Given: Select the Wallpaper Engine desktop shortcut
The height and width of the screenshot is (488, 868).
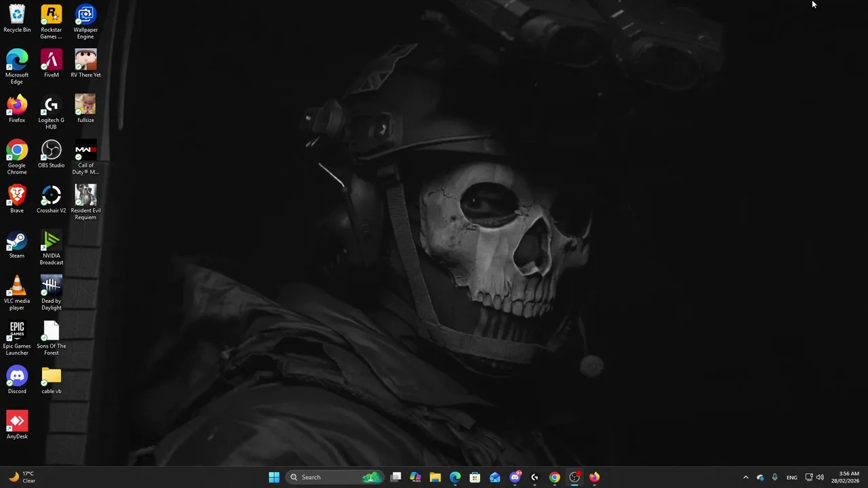Looking at the screenshot, I should pos(85,22).
